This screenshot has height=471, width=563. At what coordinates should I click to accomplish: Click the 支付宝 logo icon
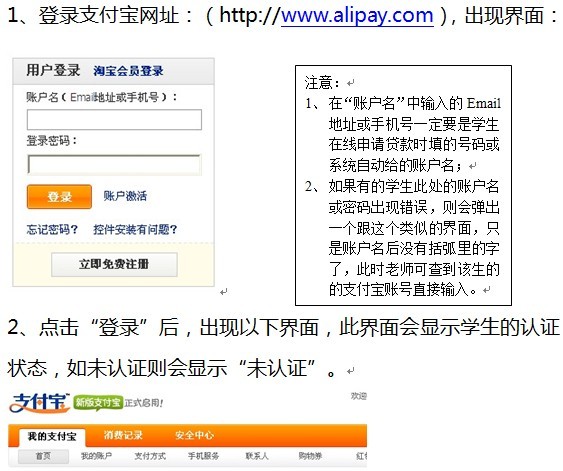pos(39,403)
